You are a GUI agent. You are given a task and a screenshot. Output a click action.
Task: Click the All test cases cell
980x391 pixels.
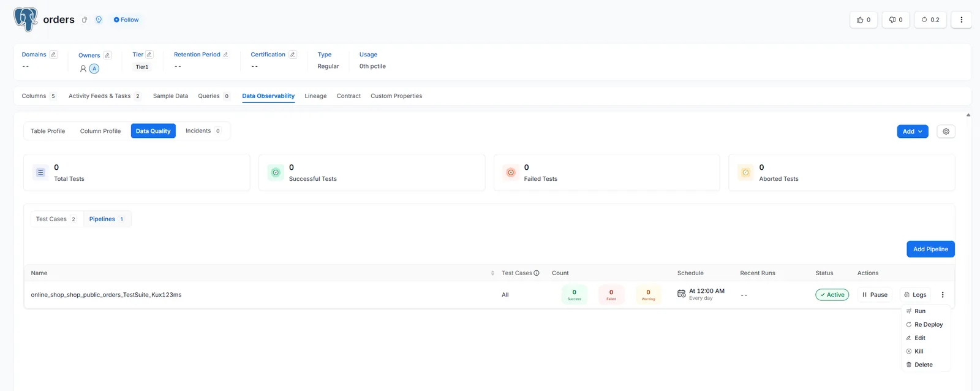click(505, 295)
